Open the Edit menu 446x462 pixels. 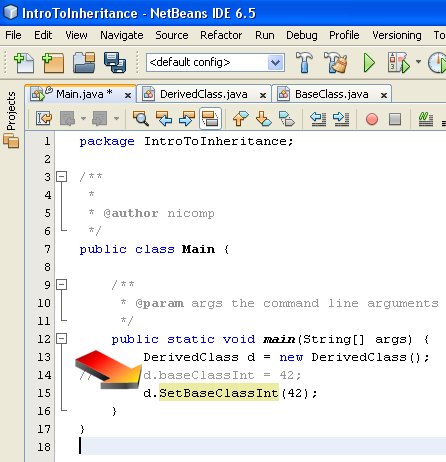(x=43, y=35)
